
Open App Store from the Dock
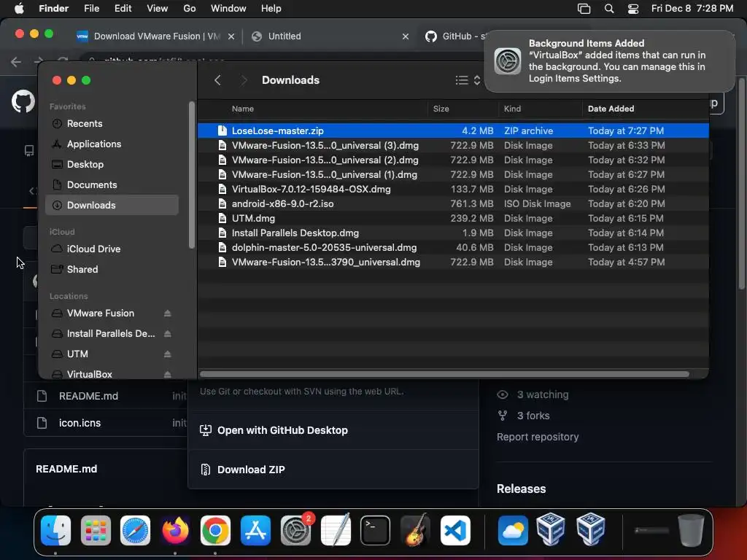coord(255,530)
